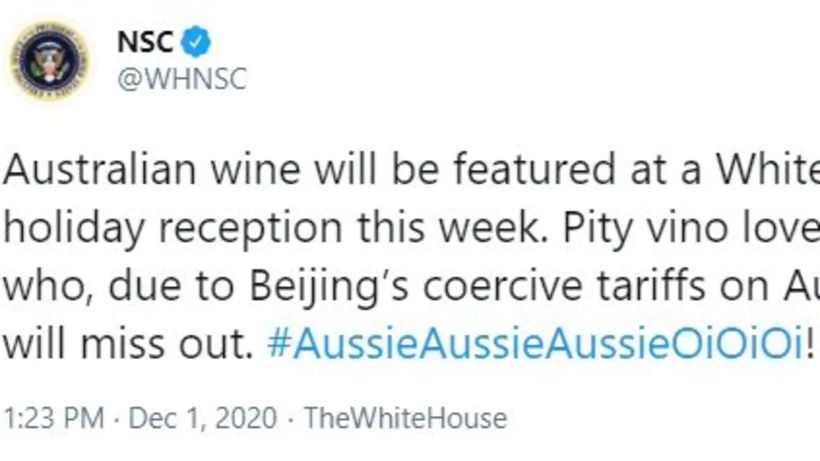Click the word "wine" in first line
Image resolution: width=820 pixels, height=461 pixels.
tap(256, 169)
